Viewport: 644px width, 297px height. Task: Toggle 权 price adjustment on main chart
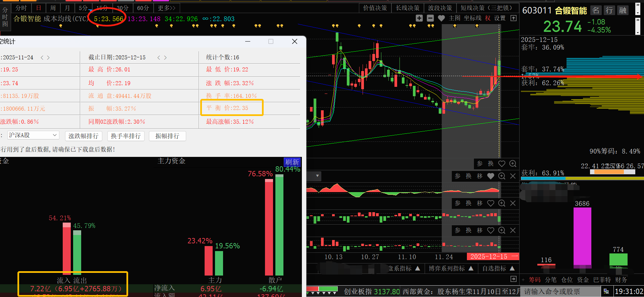pyautogui.click(x=488, y=18)
